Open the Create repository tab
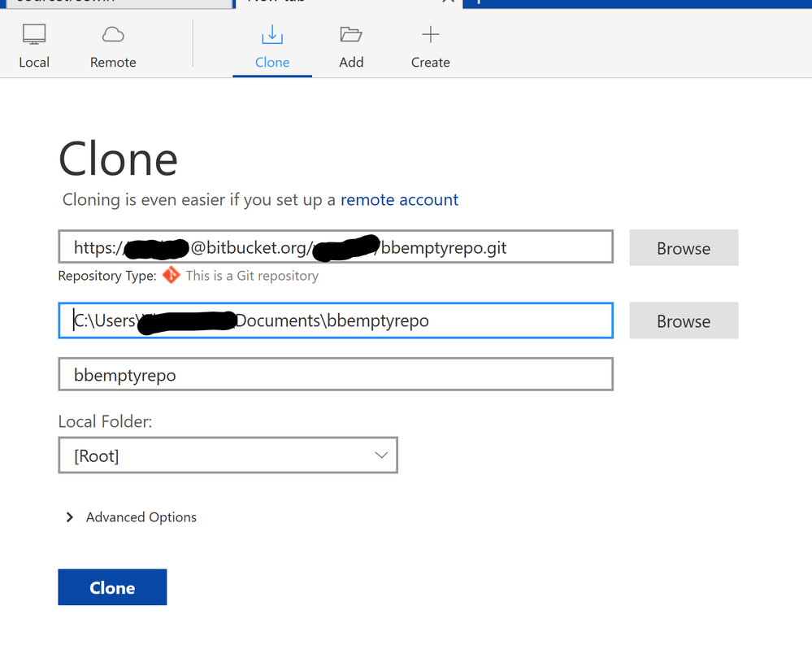This screenshot has height=645, width=812. [430, 46]
